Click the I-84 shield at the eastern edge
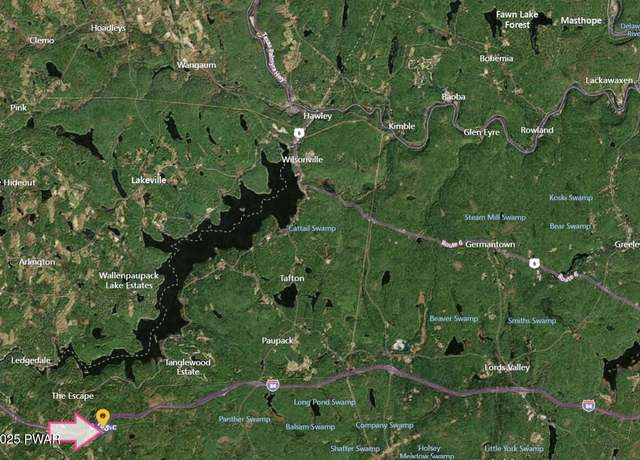Viewport: 640px width, 460px height. click(x=588, y=405)
